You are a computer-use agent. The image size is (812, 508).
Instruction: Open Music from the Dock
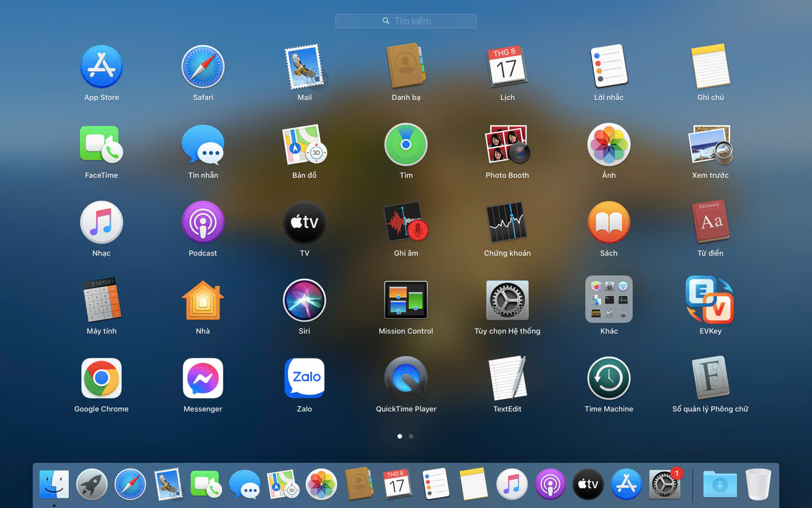tap(512, 484)
